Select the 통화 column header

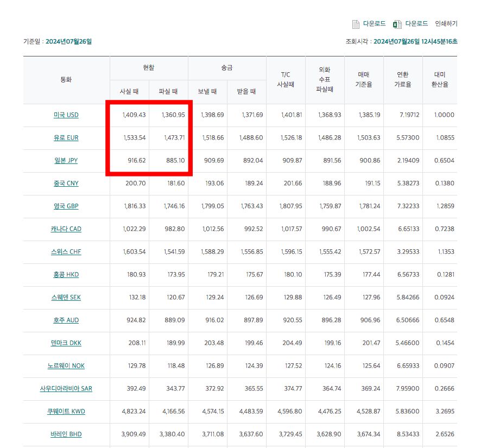66,80
